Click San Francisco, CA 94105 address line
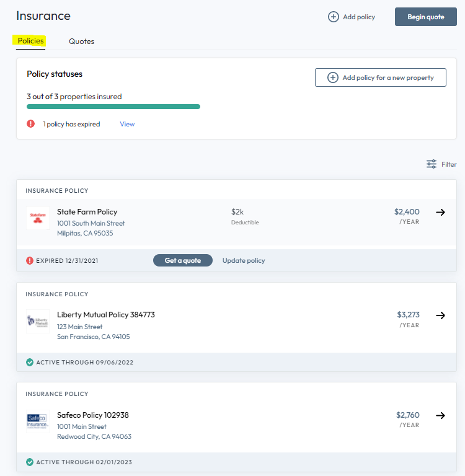This screenshot has height=476, width=465. [93, 337]
